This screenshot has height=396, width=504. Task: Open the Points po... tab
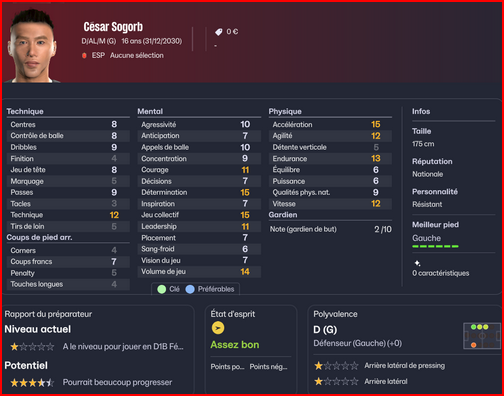pyautogui.click(x=227, y=367)
